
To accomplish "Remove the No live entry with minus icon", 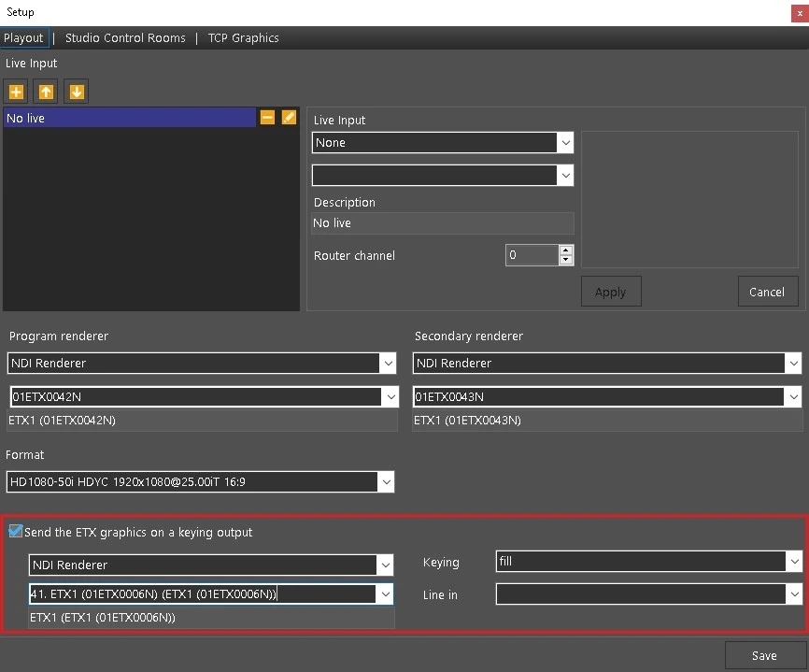I will tap(267, 118).
